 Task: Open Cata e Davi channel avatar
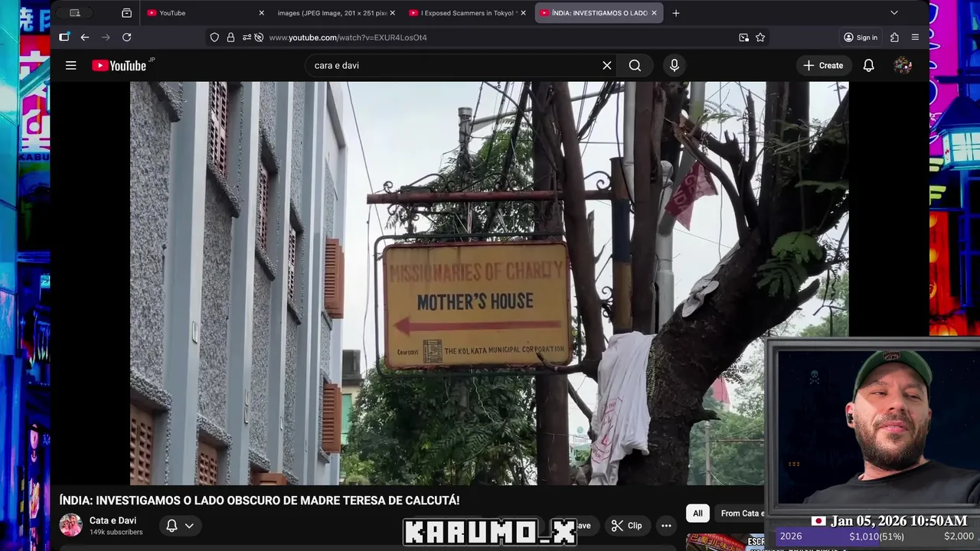click(70, 525)
